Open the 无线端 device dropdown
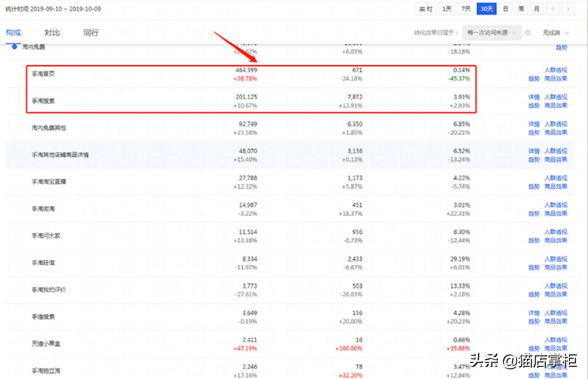Viewport: 588px width, 379px height. click(x=555, y=33)
